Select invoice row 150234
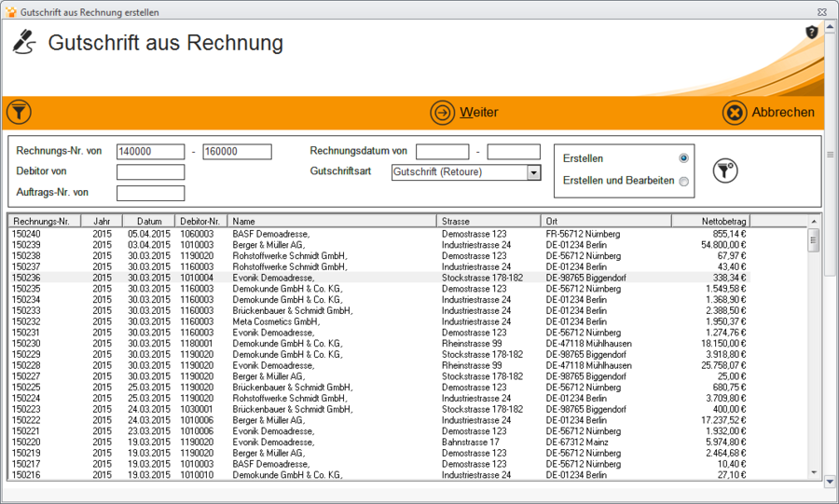839x504 pixels. [x=379, y=300]
